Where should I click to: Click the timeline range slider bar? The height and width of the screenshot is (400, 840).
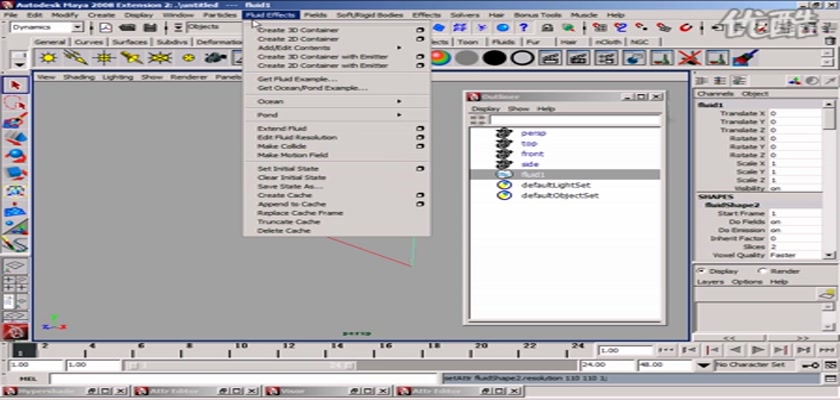239,365
